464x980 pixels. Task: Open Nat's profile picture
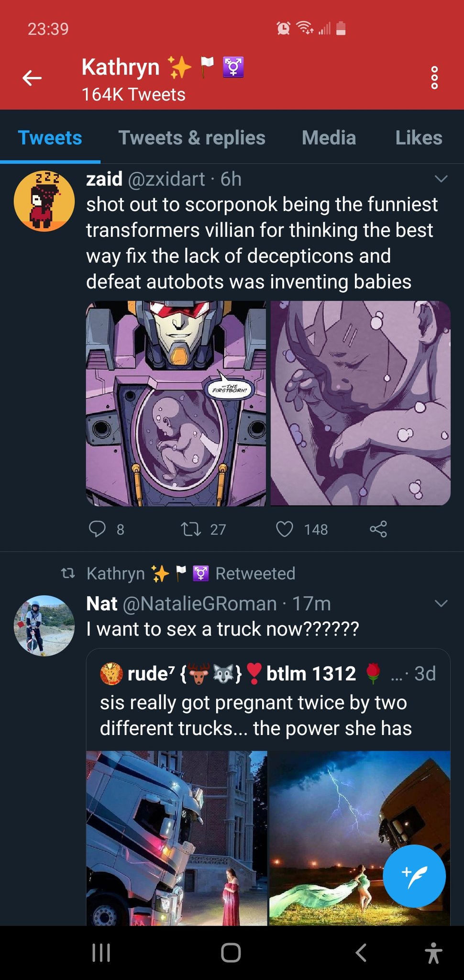[44, 626]
